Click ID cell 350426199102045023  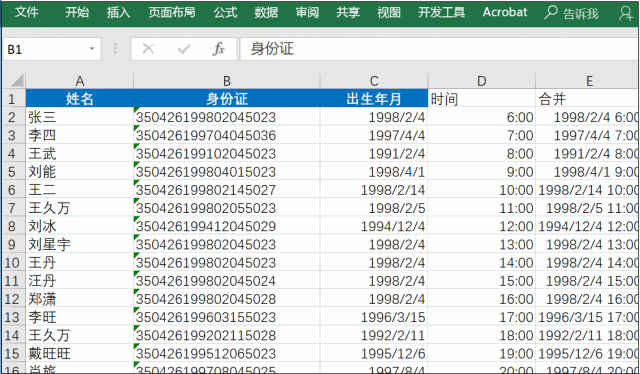227,153
